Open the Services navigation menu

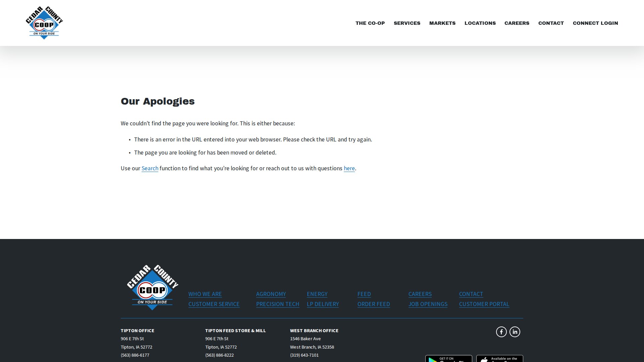click(x=407, y=23)
